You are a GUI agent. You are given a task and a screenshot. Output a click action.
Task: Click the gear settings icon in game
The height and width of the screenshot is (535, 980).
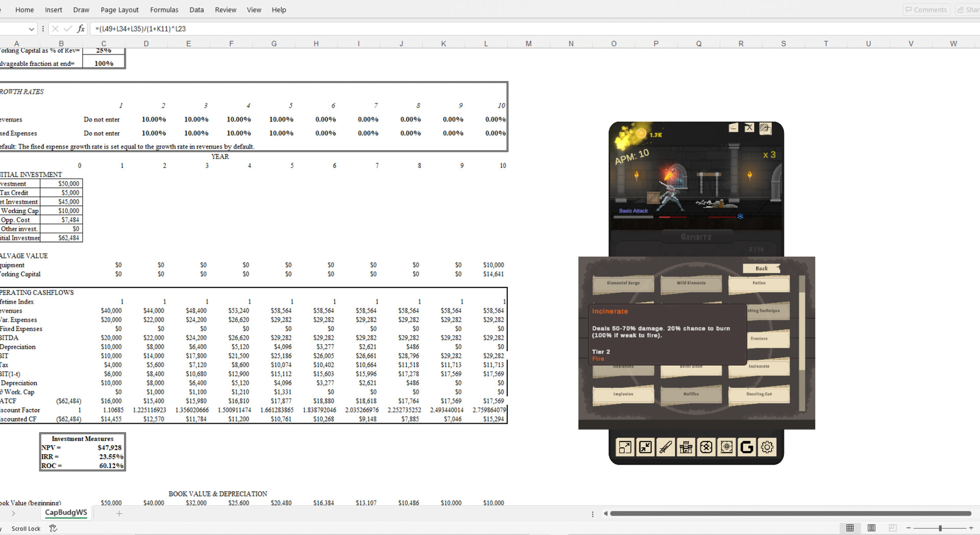767,448
